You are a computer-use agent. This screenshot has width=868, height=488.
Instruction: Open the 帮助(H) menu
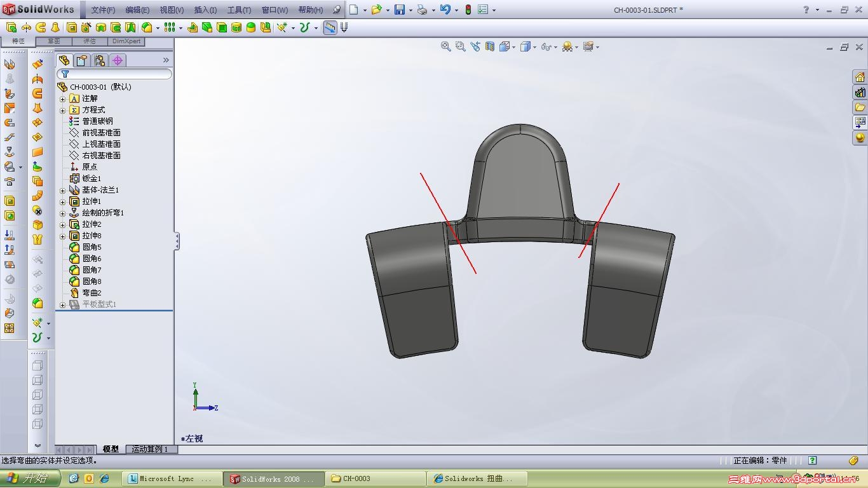(310, 10)
